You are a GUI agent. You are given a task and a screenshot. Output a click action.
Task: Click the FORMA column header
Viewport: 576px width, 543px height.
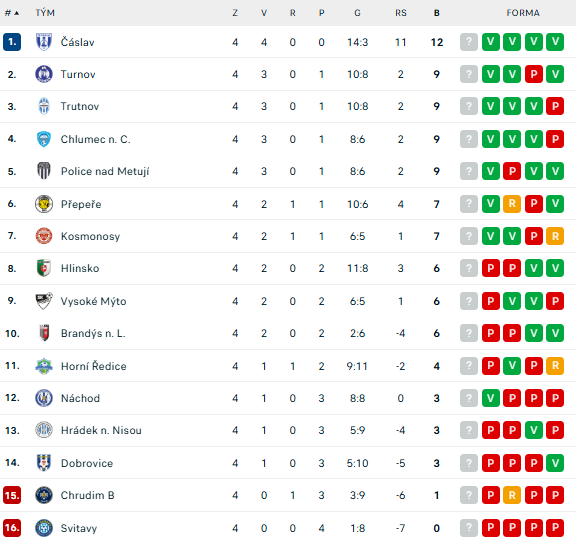pos(523,13)
